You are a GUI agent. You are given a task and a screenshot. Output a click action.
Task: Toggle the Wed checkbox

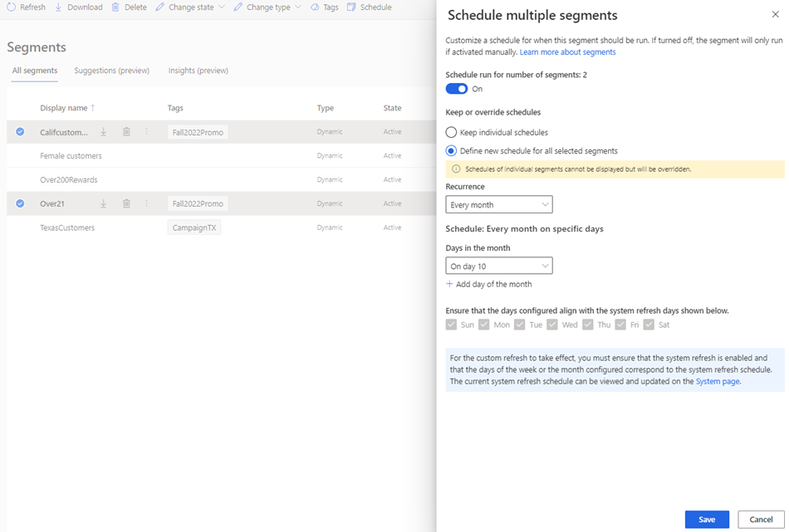pyautogui.click(x=552, y=325)
